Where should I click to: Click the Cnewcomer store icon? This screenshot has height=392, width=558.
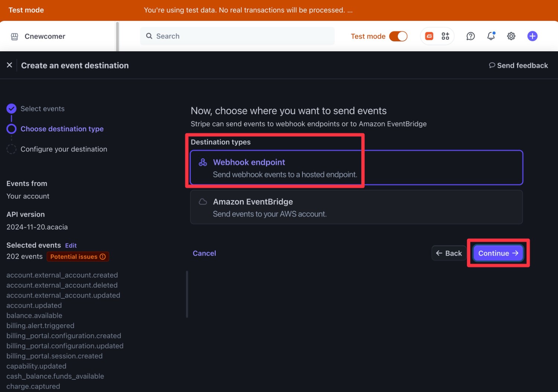point(15,36)
